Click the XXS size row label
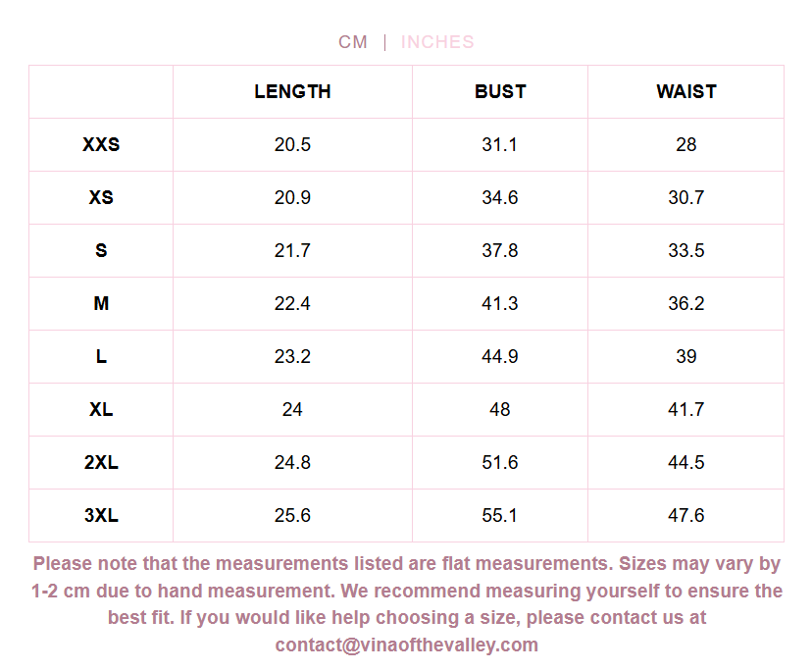 [101, 144]
